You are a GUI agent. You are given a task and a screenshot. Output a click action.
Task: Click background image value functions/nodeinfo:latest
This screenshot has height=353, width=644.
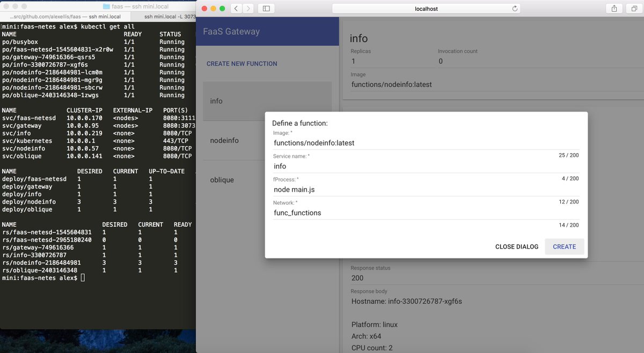coord(392,84)
